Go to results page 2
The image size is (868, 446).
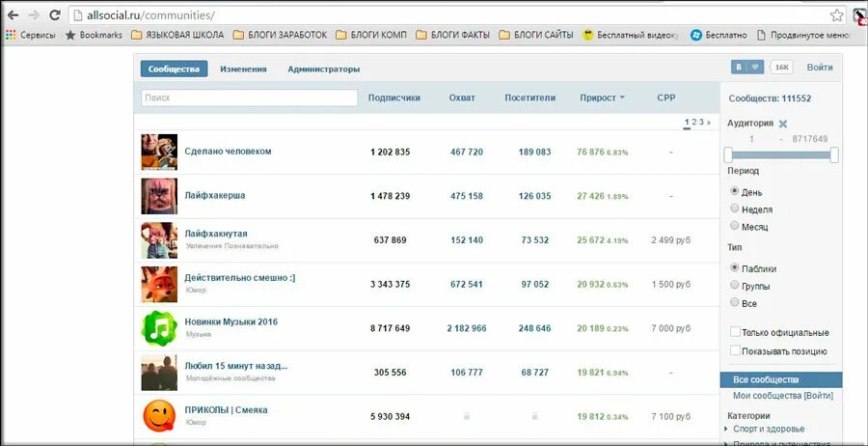click(x=694, y=122)
